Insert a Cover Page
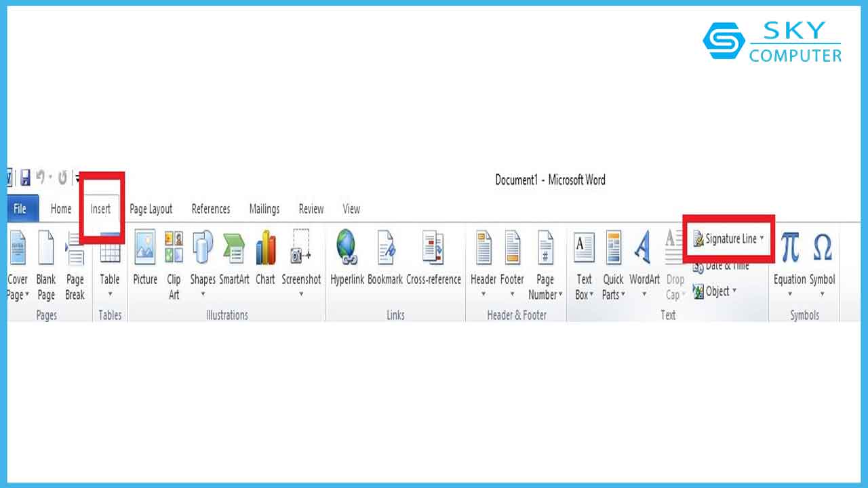This screenshot has height=488, width=868. click(18, 265)
